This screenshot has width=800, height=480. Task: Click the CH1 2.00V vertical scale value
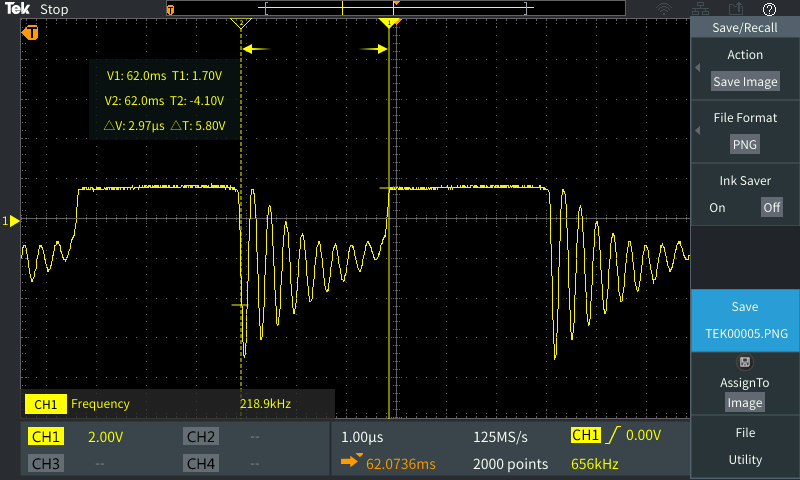coord(105,437)
